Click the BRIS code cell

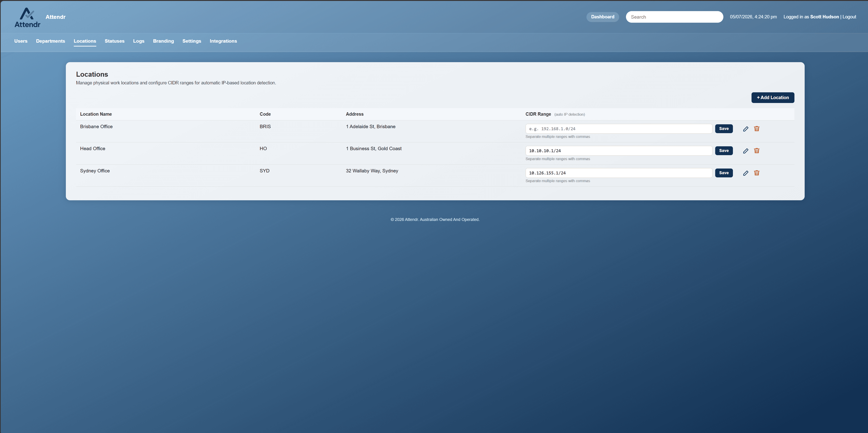pos(265,127)
